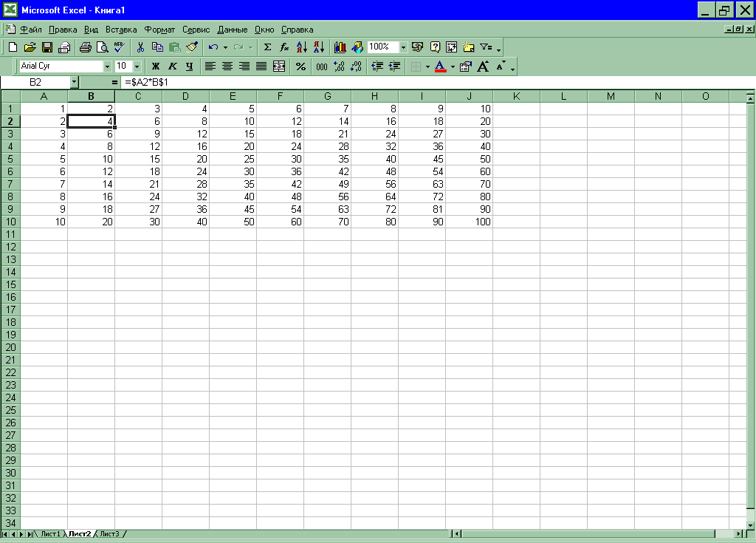Image resolution: width=756 pixels, height=543 pixels.
Task: Undo last action with the Undo arrow
Action: click(x=213, y=47)
